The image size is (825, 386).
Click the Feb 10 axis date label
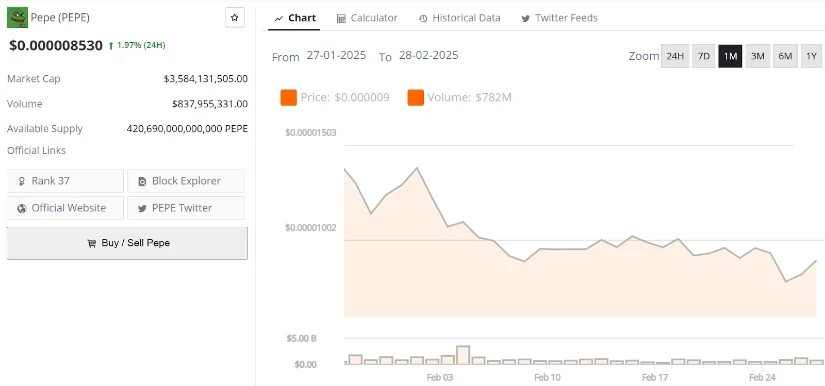547,377
